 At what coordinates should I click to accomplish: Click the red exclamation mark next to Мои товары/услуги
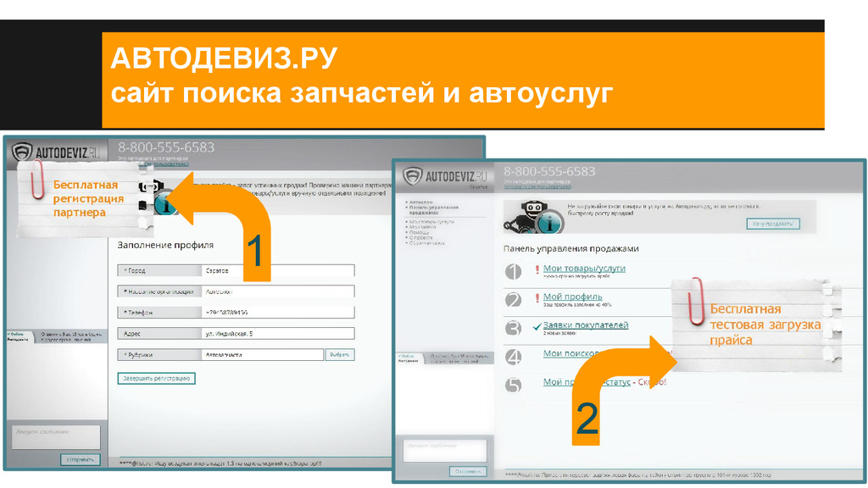537,269
